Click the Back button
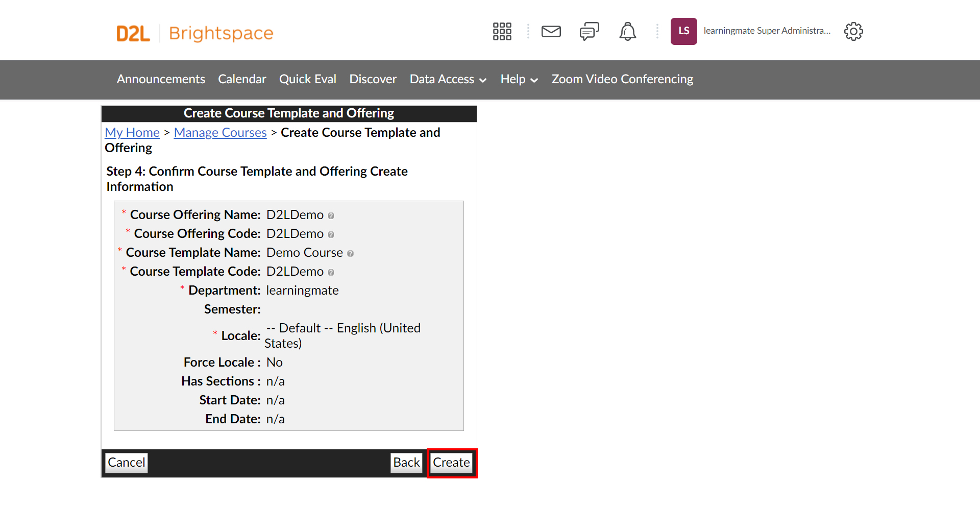The height and width of the screenshot is (506, 980). 407,463
